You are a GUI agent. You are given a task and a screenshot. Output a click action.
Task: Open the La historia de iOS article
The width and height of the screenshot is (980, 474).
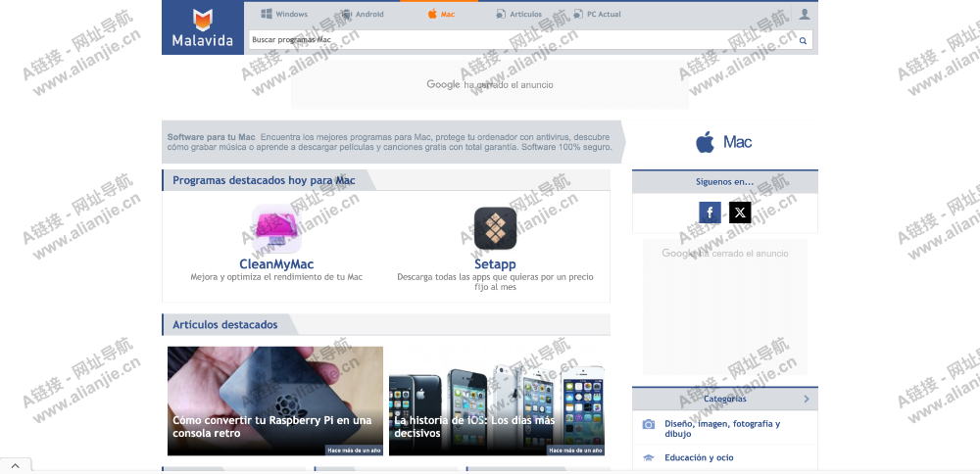(496, 401)
